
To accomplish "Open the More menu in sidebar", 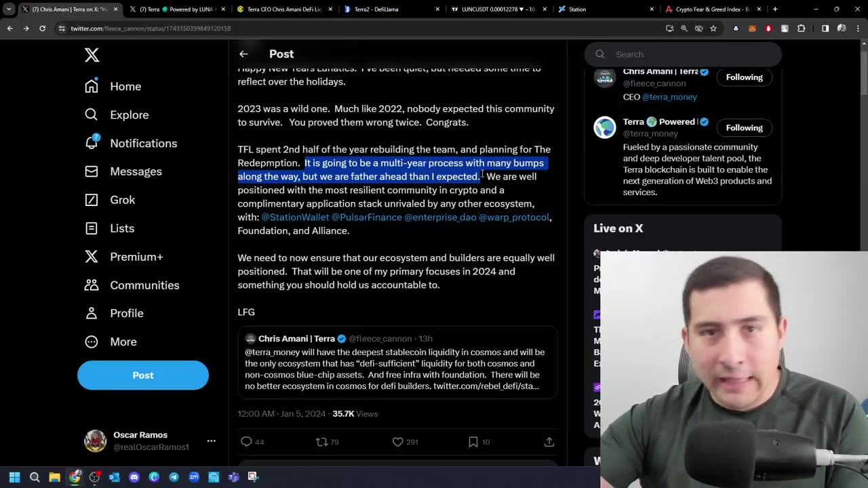I will pos(111,342).
